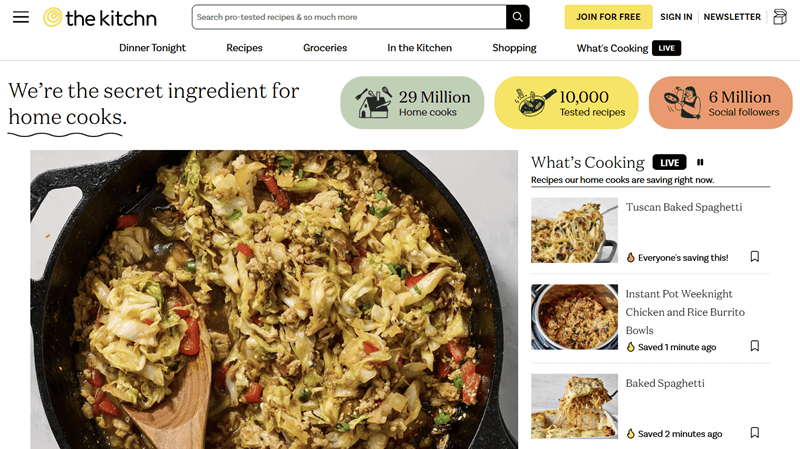The image size is (800, 449).
Task: Click the search magnifier button
Action: point(517,17)
